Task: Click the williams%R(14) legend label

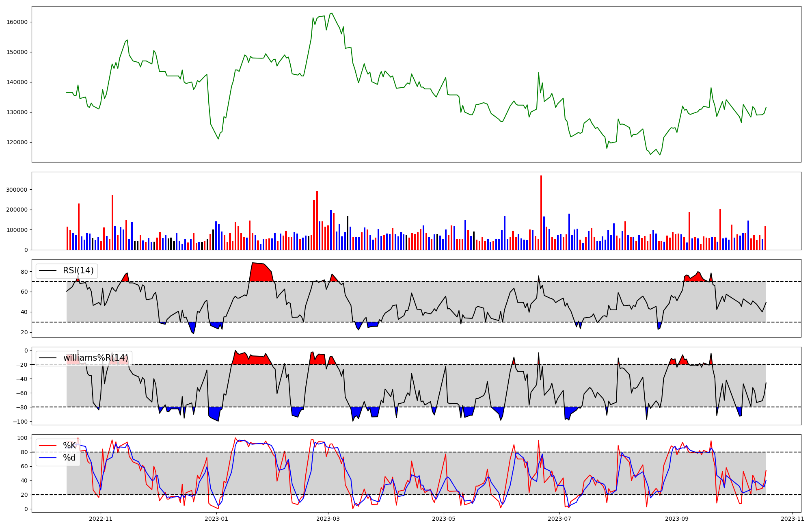Action: click(95, 358)
